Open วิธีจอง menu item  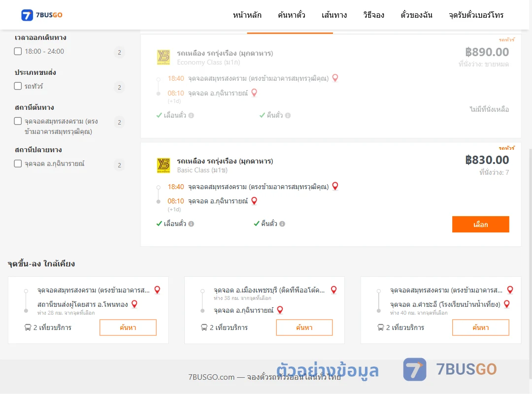click(x=373, y=15)
